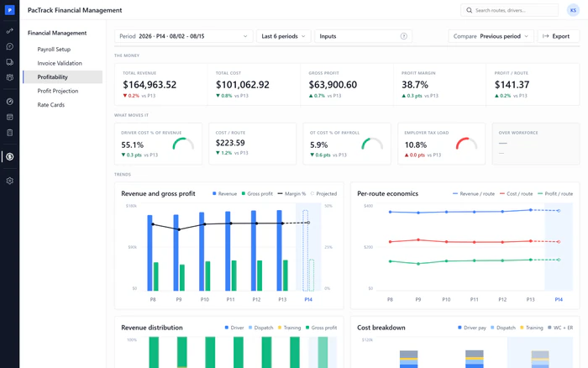The image size is (588, 368).
Task: Click the OT Cost gauge indicator
Action: click(x=372, y=144)
